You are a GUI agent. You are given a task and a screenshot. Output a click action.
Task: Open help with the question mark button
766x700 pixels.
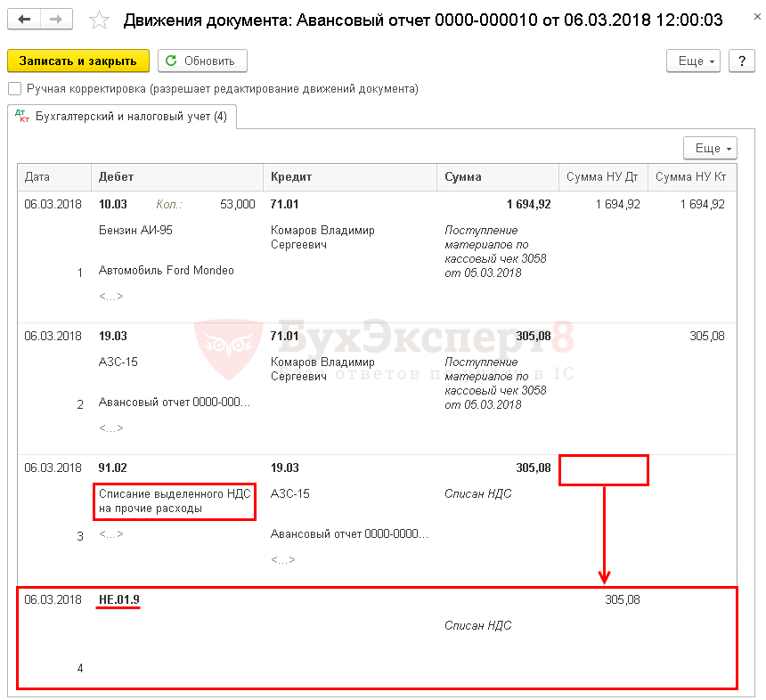click(x=741, y=61)
